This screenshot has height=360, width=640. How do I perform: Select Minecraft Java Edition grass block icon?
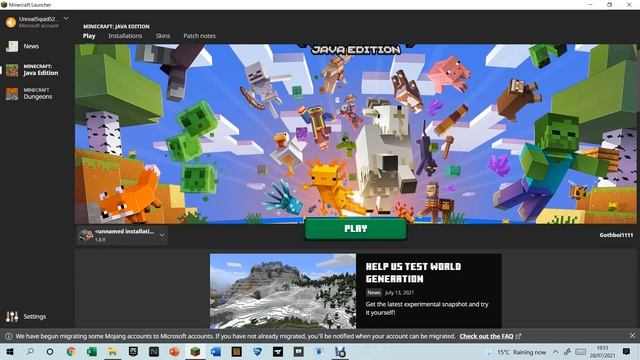[x=12, y=70]
